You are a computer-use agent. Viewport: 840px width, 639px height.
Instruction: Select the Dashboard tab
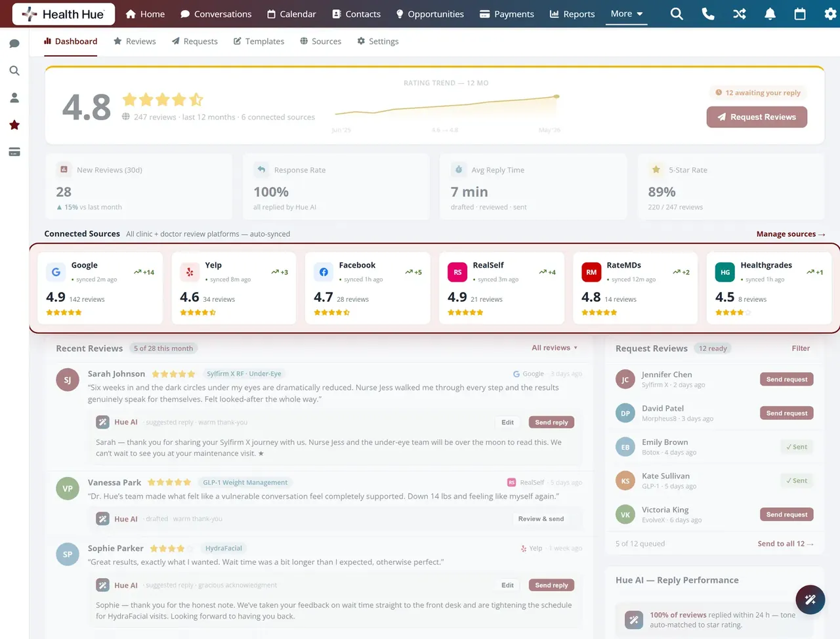pyautogui.click(x=71, y=41)
